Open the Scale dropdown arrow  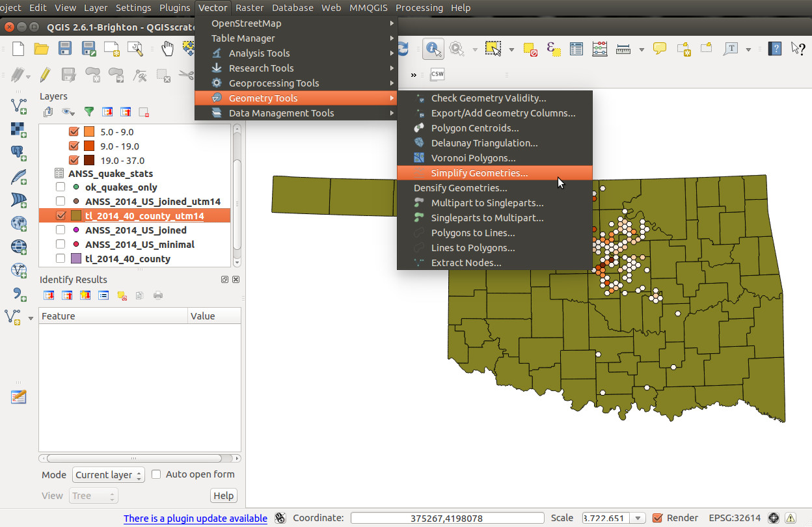[638, 519]
